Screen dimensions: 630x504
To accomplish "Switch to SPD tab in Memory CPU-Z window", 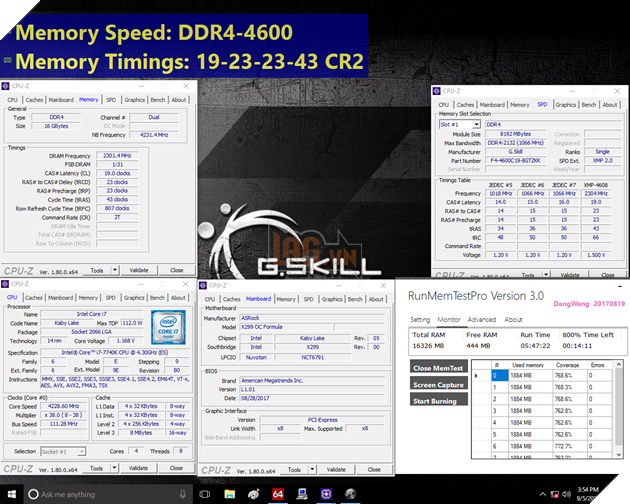I will tap(111, 100).
